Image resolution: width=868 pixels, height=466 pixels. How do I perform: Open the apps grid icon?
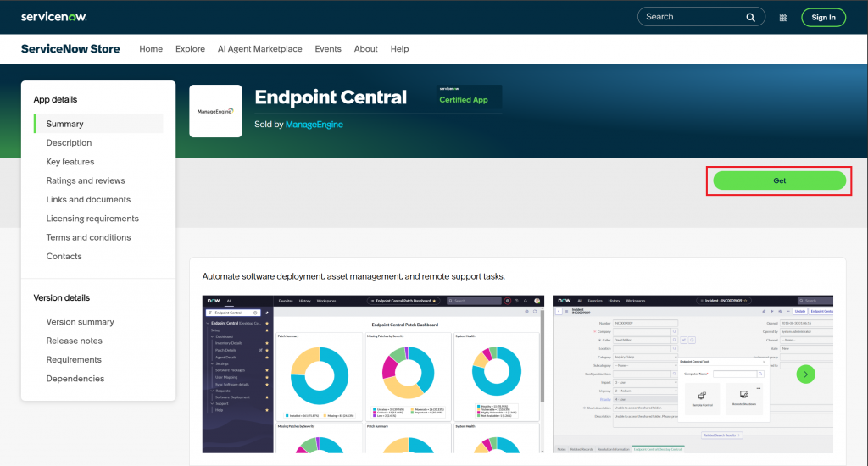coord(783,17)
